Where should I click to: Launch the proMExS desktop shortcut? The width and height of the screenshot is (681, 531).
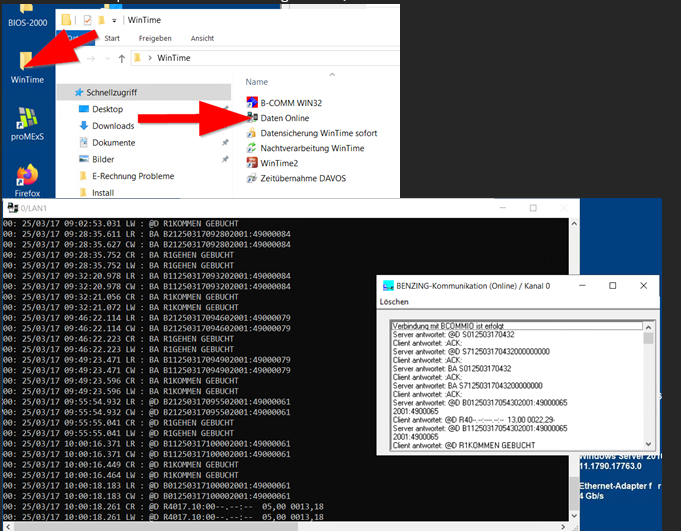(x=27, y=124)
